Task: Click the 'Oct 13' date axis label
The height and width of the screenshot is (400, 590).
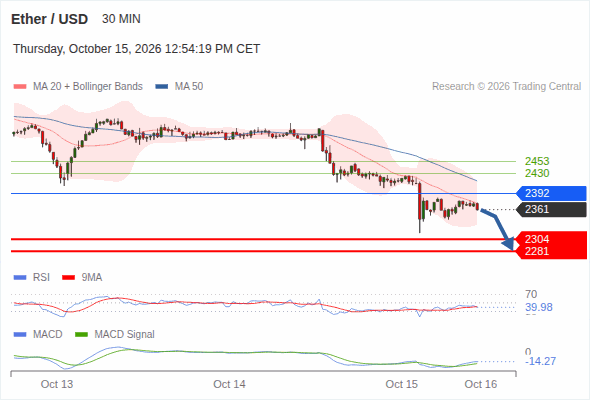Action: [x=57, y=384]
